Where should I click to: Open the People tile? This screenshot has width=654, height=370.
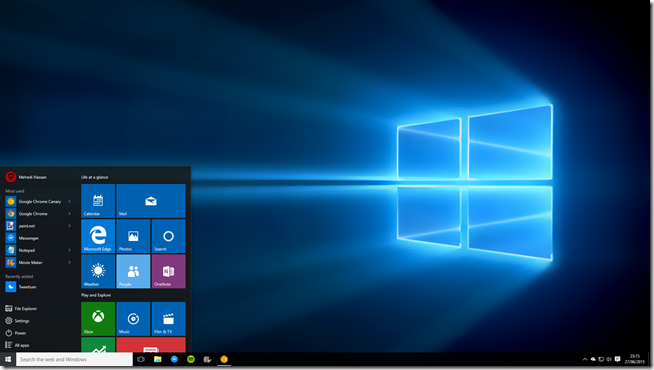click(x=133, y=272)
